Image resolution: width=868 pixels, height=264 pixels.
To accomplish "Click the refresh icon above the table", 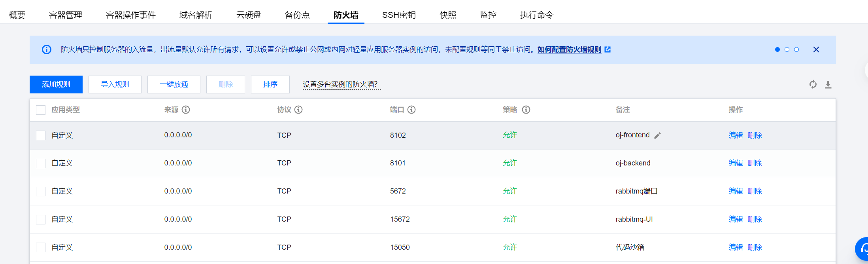I will pos(813,84).
